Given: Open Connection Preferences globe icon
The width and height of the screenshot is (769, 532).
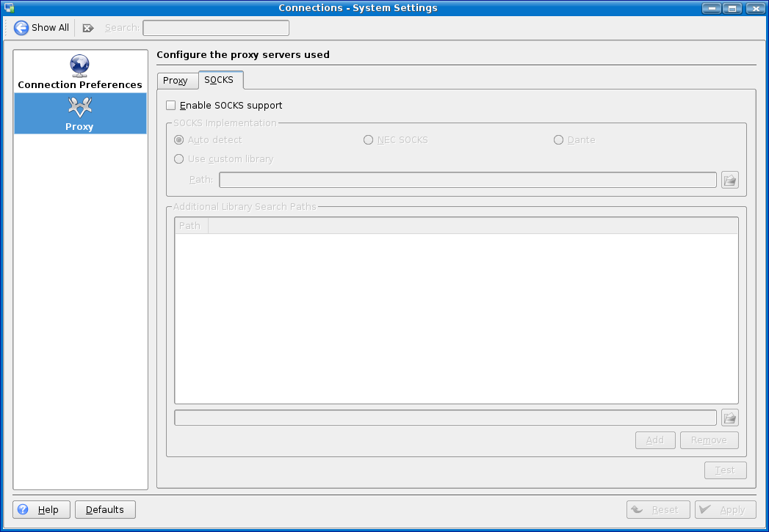Looking at the screenshot, I should [79, 65].
